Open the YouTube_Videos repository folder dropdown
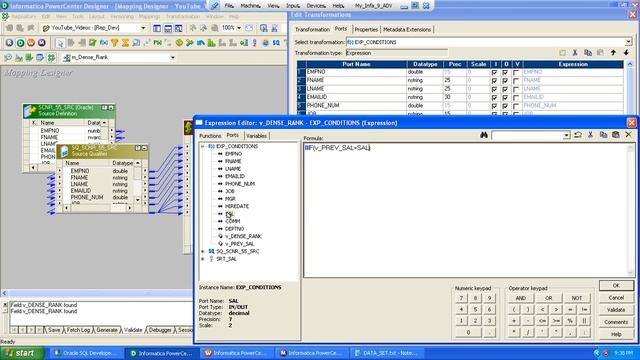640x360 pixels. tap(143, 28)
